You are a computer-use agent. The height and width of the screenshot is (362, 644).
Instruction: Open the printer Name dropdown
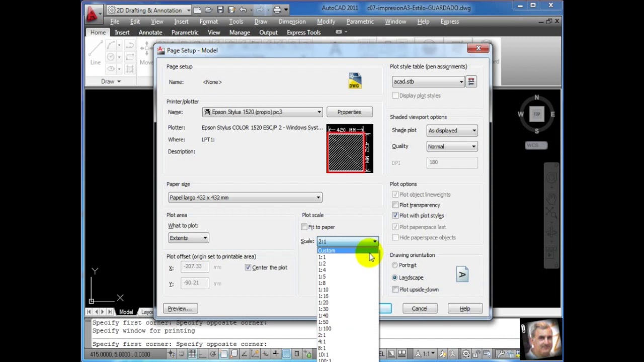[x=263, y=112]
